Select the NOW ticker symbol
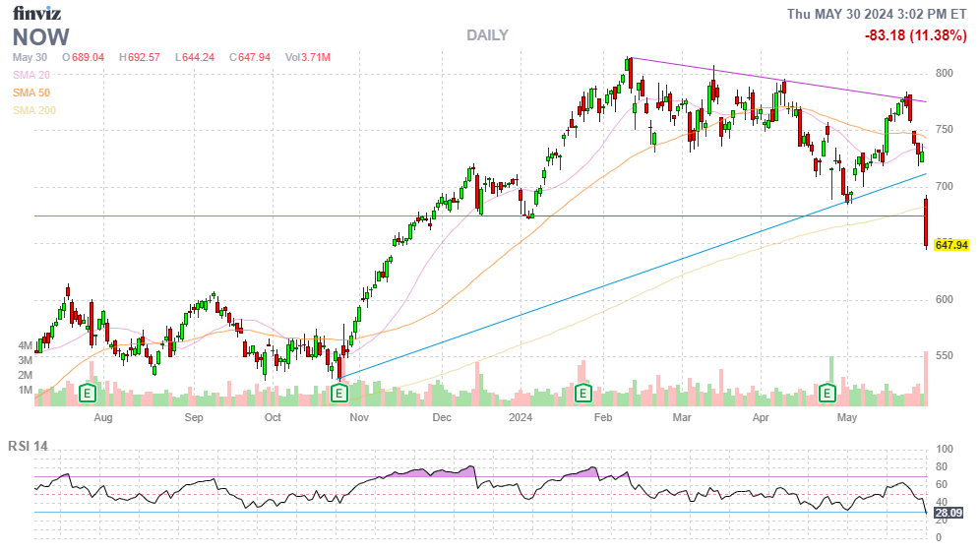Viewport: 980px width, 553px height. 41,37
